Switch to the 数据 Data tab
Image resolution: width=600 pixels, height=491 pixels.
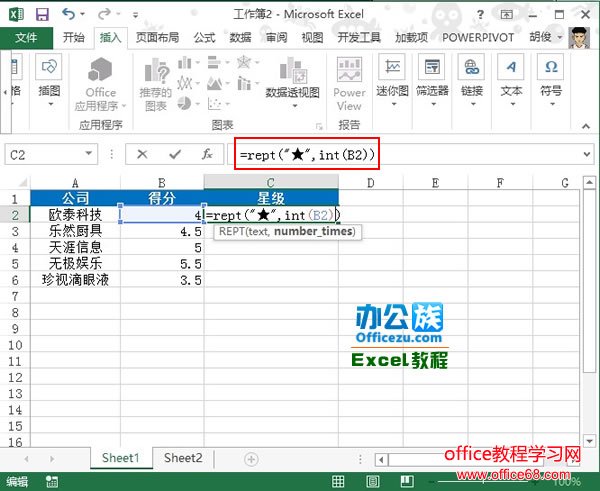point(240,38)
